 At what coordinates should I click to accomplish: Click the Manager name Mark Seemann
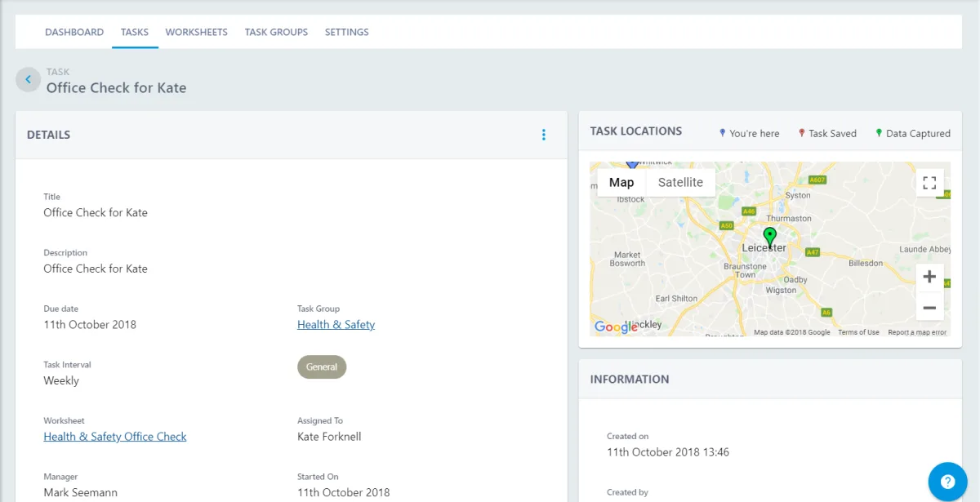click(80, 492)
